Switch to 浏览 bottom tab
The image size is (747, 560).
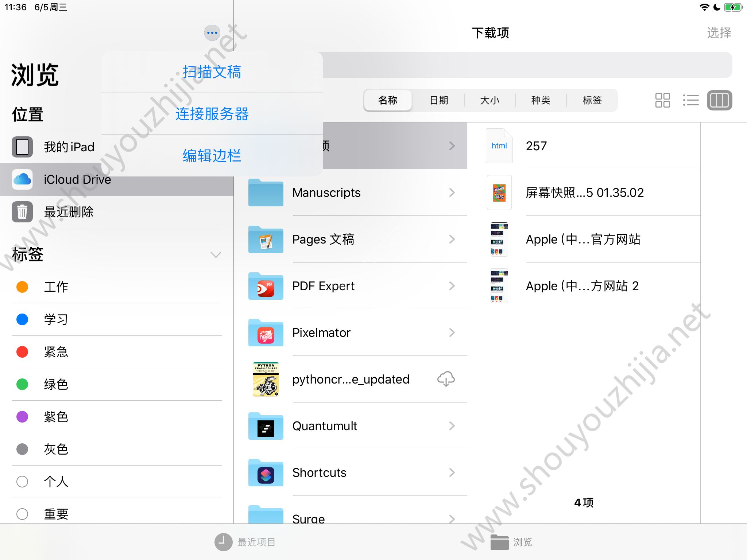click(511, 542)
